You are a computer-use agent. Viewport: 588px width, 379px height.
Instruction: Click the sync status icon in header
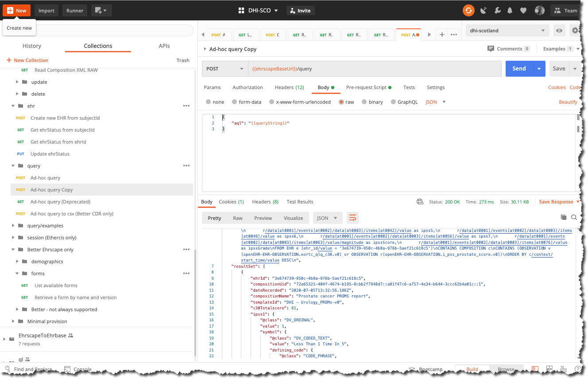coord(468,11)
